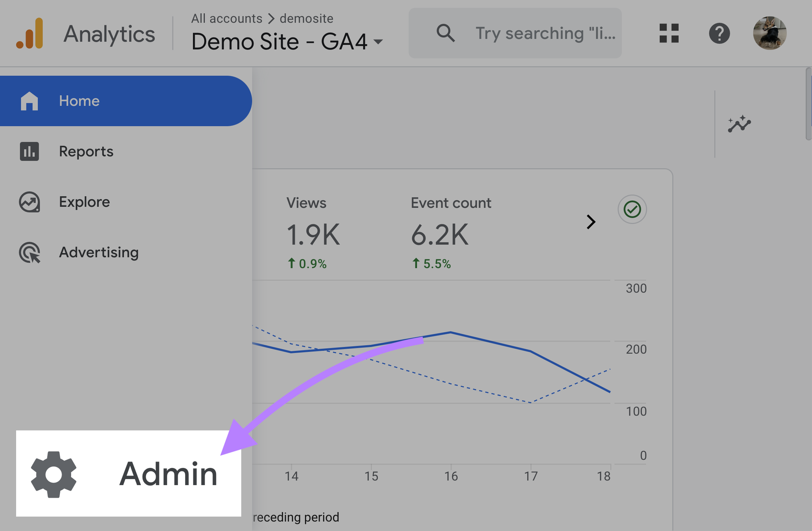Image resolution: width=812 pixels, height=531 pixels.
Task: Select the Event count metric area
Action: pos(451,231)
